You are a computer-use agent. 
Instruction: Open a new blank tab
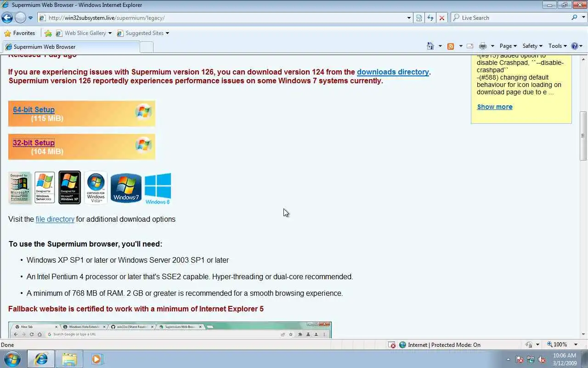click(x=146, y=47)
